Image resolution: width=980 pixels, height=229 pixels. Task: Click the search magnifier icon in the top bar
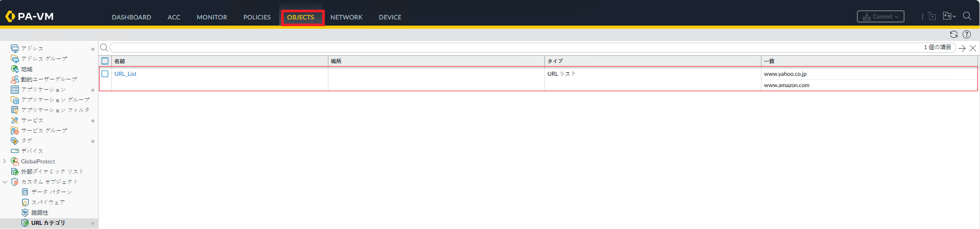(x=967, y=16)
